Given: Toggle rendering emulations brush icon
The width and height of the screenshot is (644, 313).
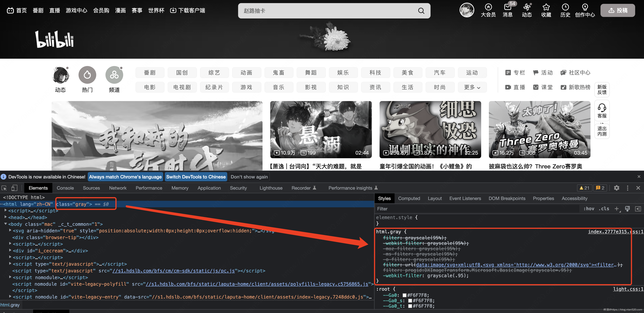Looking at the screenshot, I should click(627, 209).
